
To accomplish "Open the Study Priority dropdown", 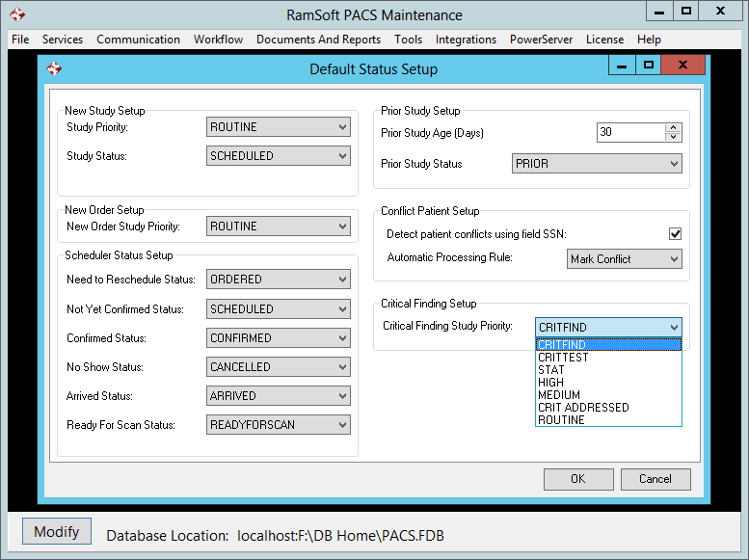I will [x=279, y=126].
